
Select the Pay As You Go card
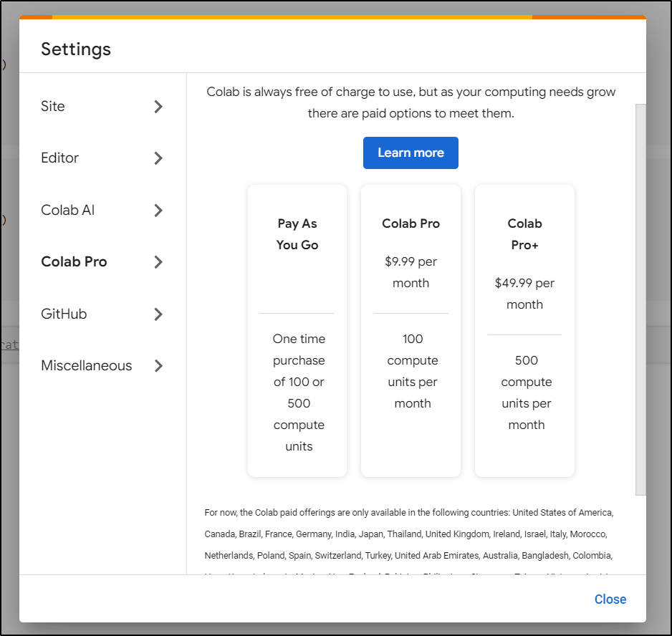coord(297,331)
